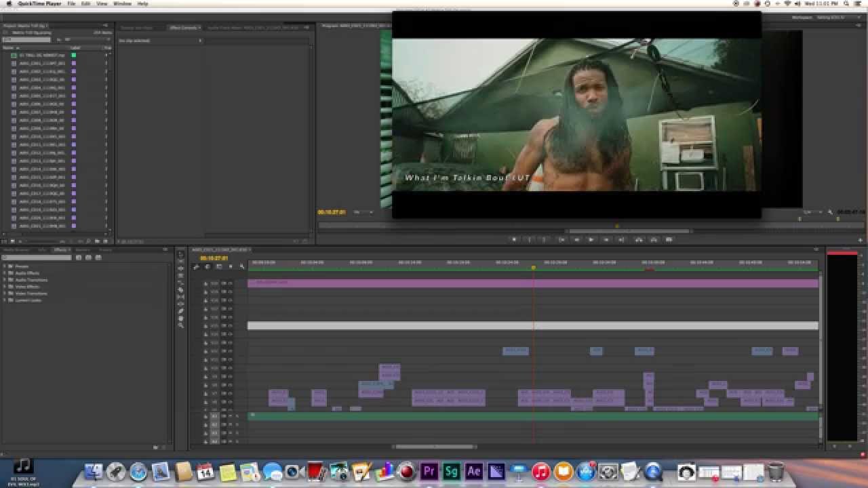Click the green label swatch of the first project item
This screenshot has width=868, height=488.
pos(74,55)
